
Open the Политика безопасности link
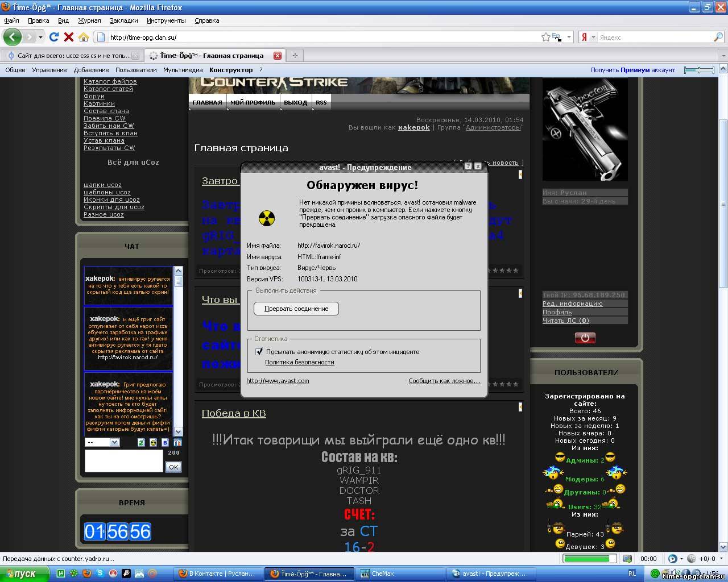300,362
